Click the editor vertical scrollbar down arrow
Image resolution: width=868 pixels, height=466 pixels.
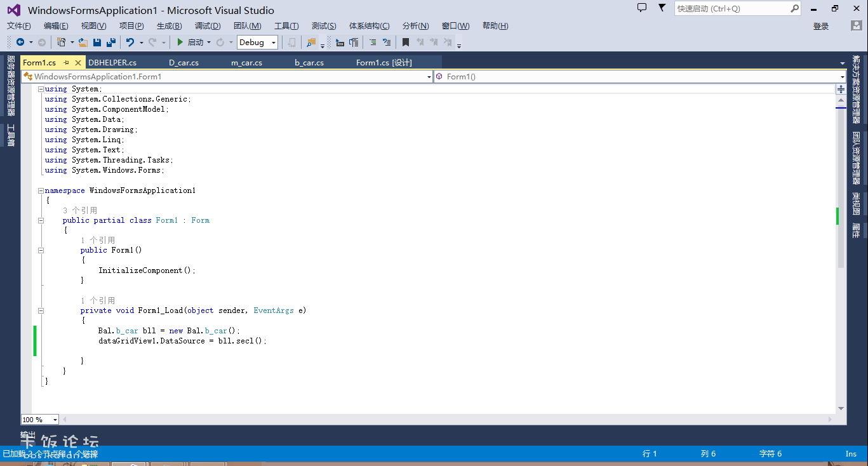coord(841,408)
